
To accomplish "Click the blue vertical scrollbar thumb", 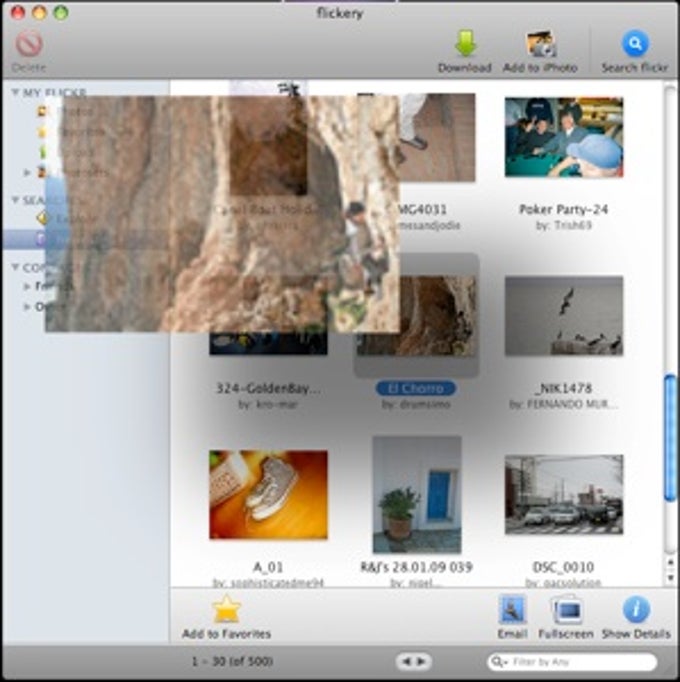I will point(671,438).
